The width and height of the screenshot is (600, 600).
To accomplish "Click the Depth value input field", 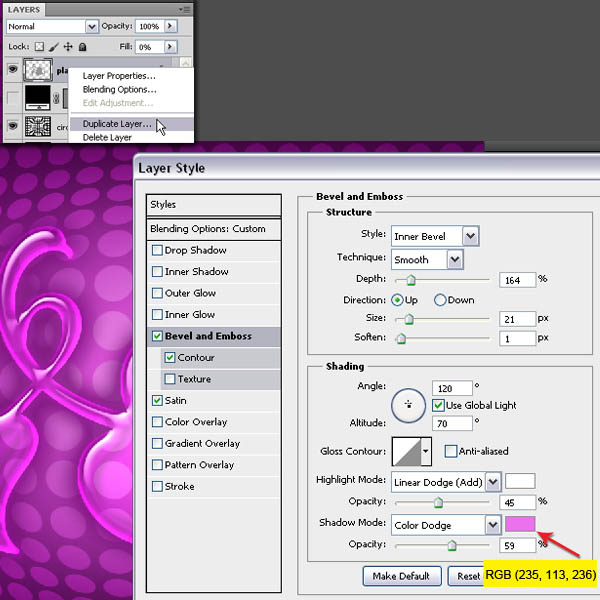I will pyautogui.click(x=517, y=279).
